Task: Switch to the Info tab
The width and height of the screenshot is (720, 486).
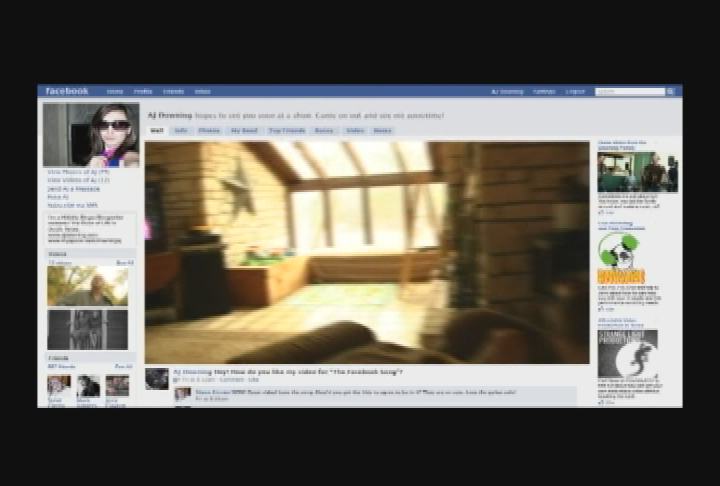Action: (181, 130)
